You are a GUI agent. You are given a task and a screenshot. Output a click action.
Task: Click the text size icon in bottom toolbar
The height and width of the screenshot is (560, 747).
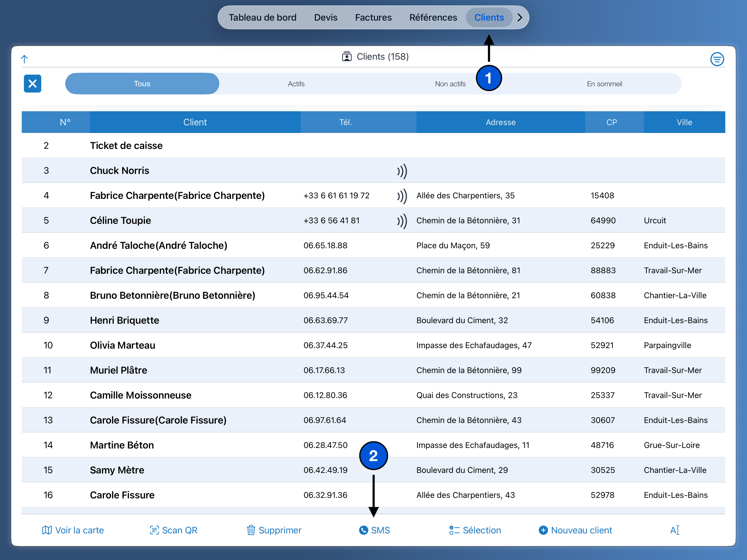pyautogui.click(x=675, y=530)
